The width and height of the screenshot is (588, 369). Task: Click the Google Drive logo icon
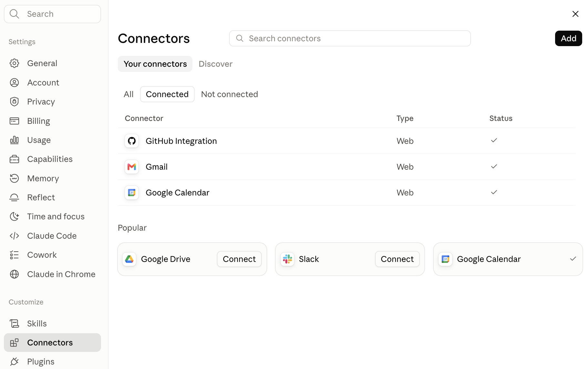click(x=129, y=259)
